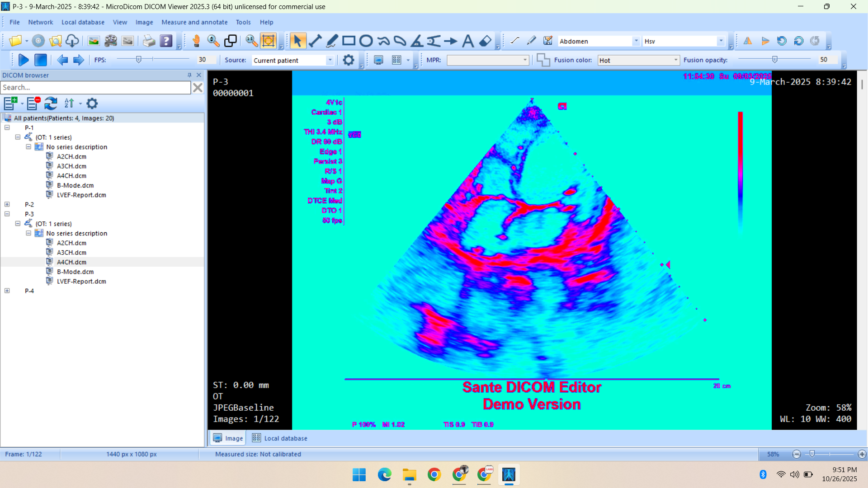The height and width of the screenshot is (488, 868).
Task: Play the cine loop
Action: [x=24, y=60]
